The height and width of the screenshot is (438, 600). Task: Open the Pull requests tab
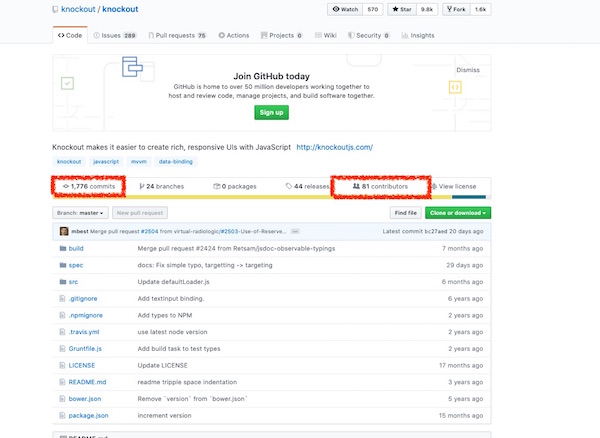180,35
